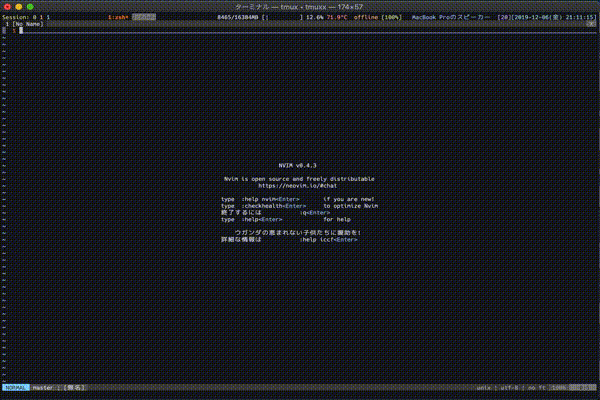The height and width of the screenshot is (400, 600).
Task: Click the tmux window tab 1:zsh*
Action: 118,17
